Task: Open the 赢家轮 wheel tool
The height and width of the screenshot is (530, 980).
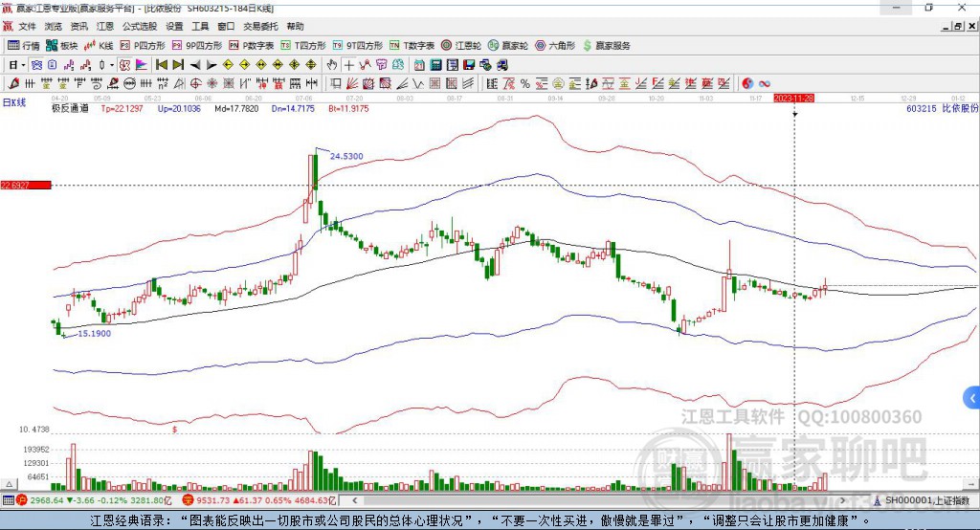Action: click(x=507, y=46)
